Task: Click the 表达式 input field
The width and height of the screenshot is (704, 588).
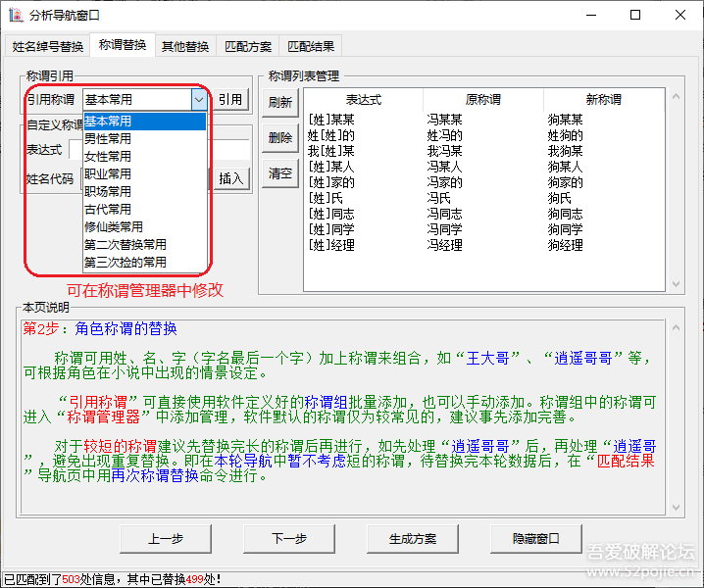Action: point(160,150)
